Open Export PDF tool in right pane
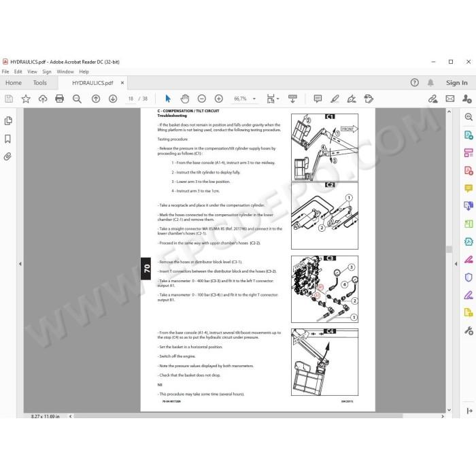 469,135
